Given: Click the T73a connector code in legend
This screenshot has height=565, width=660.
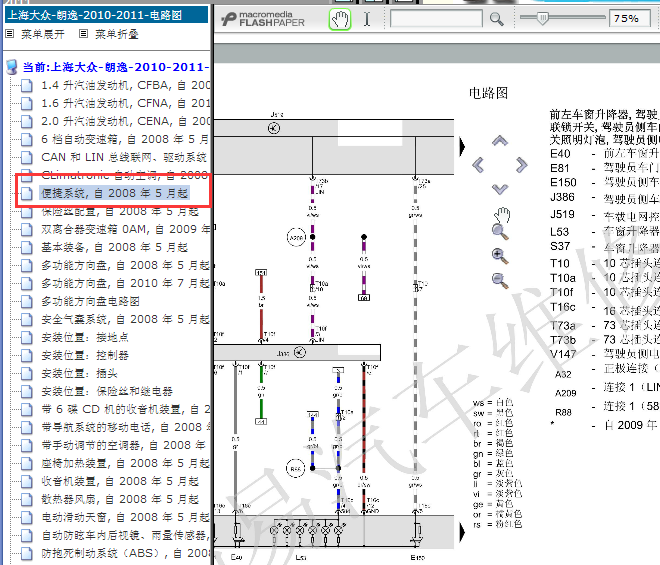Looking at the screenshot, I should (x=563, y=325).
